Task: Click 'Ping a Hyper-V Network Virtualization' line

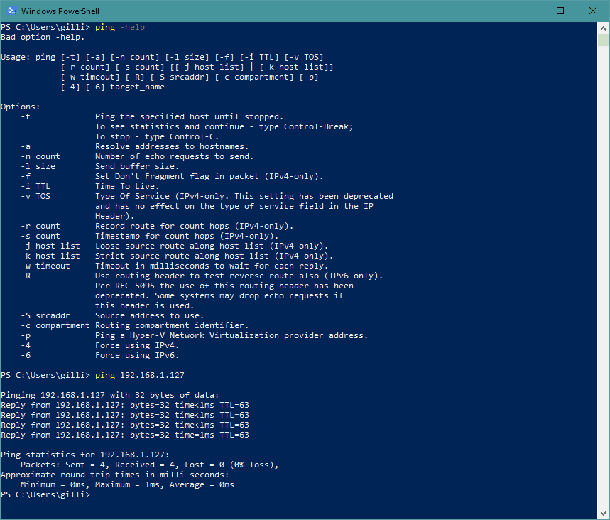Action: pos(231,335)
